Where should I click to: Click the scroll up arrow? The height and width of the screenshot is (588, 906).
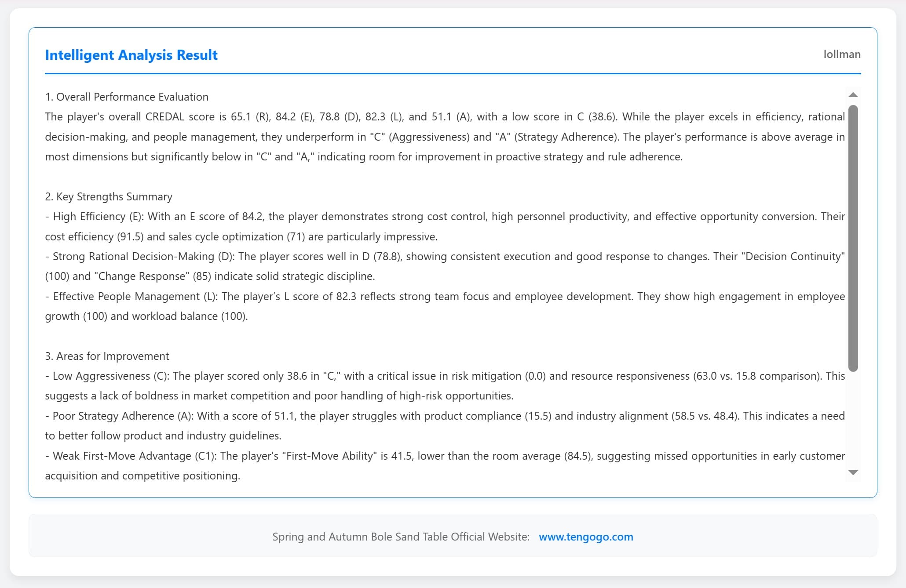coord(853,95)
